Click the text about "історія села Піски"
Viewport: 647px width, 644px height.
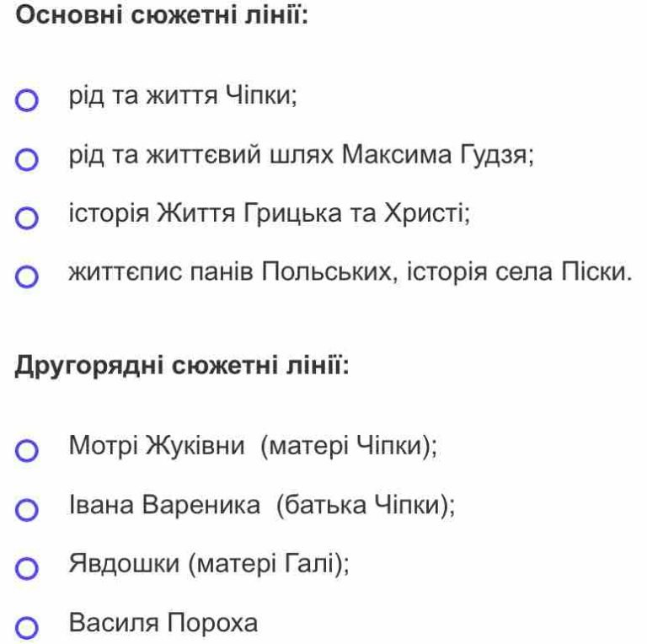pyautogui.click(x=520, y=272)
